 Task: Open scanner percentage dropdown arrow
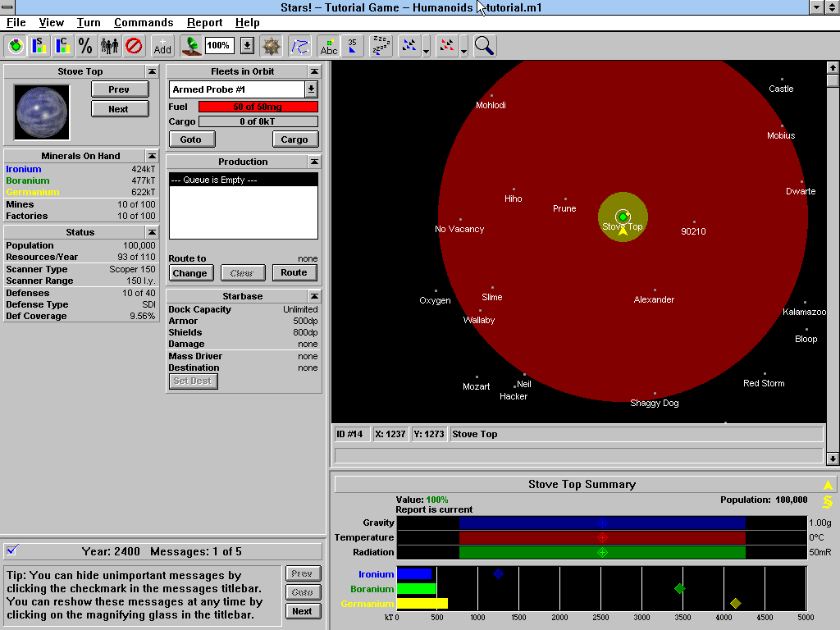[x=247, y=46]
